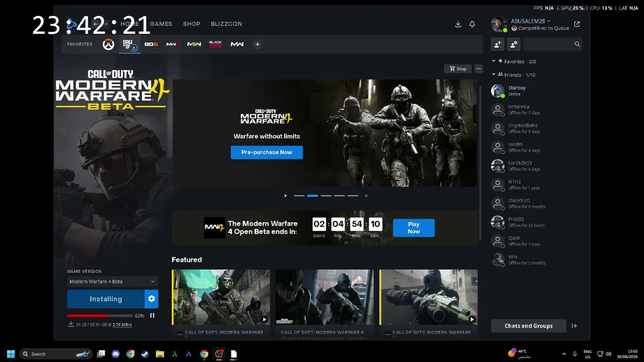Screen dimensions: 644x362
Task: Go back with the navigation arrow
Action: 96,24
